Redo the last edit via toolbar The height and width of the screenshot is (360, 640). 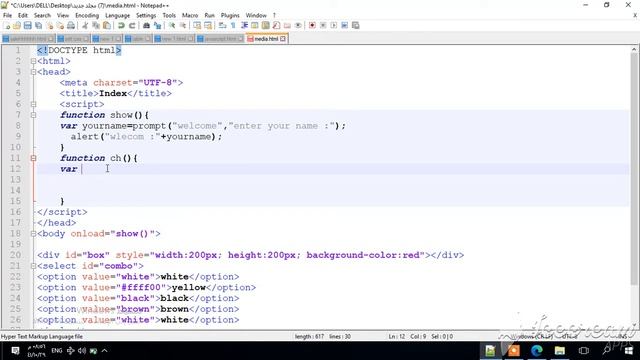[x=132, y=25]
